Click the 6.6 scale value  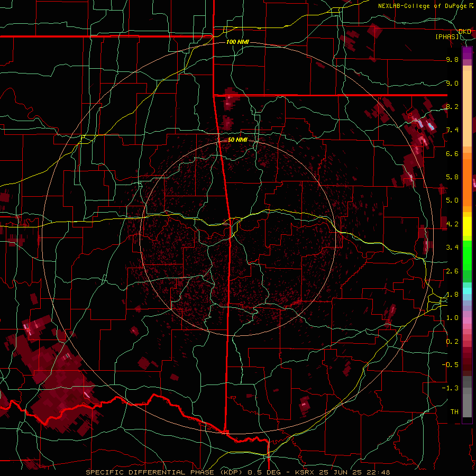pos(452,153)
